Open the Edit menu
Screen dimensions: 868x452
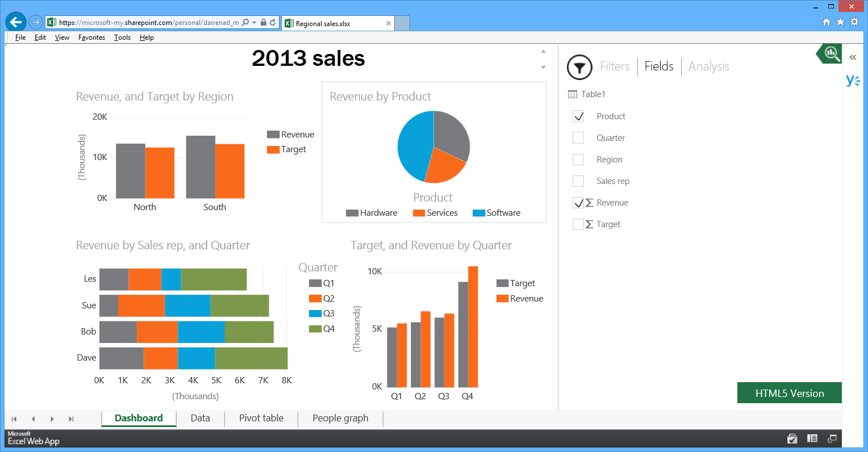[x=40, y=37]
